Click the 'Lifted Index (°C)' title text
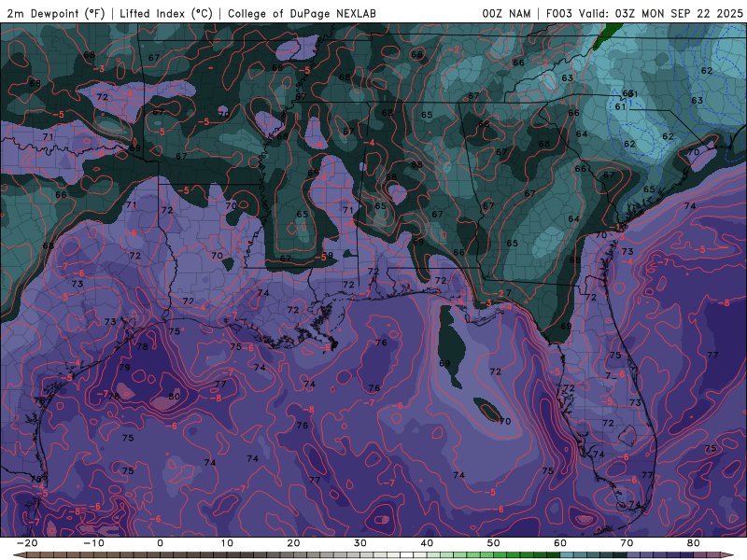Screen dimensions: 747x560 point(166,13)
